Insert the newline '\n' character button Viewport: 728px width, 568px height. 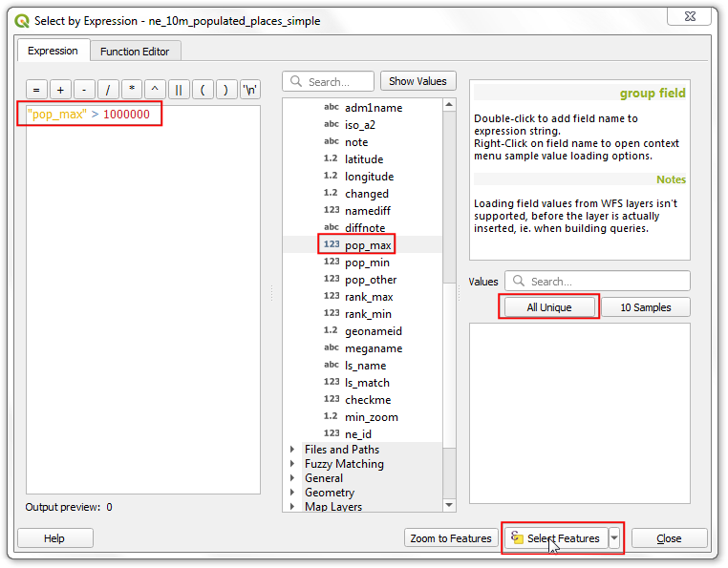[250, 90]
